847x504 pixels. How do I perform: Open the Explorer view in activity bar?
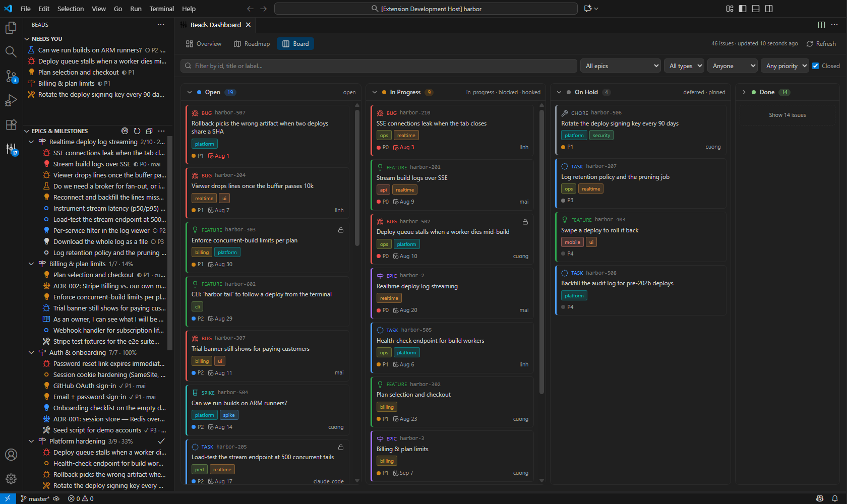point(11,28)
